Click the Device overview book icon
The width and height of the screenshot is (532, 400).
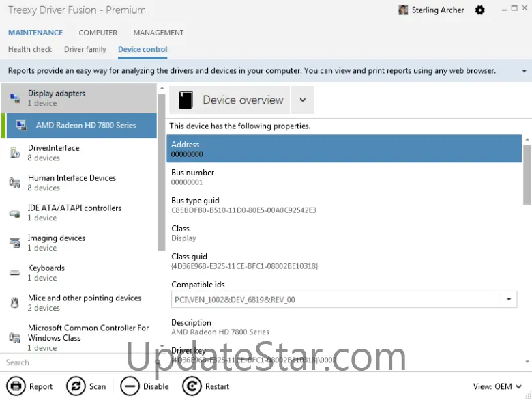[186, 100]
